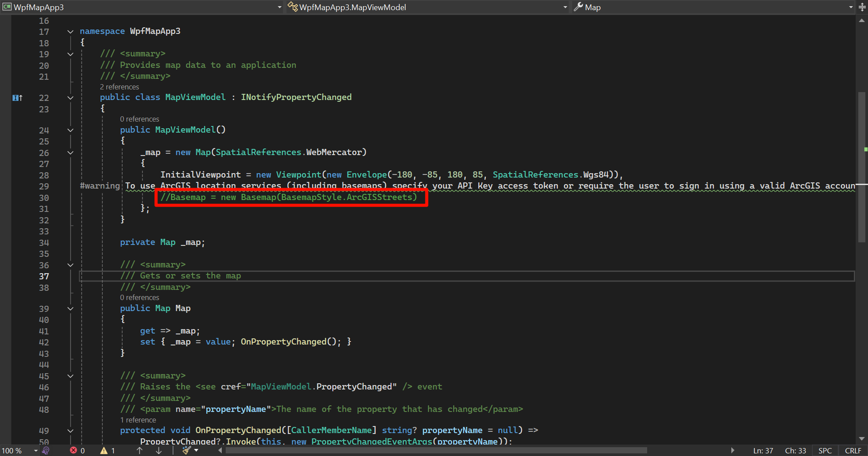Click 'private Map _map;' field declaration
This screenshot has height=456, width=868.
(162, 242)
